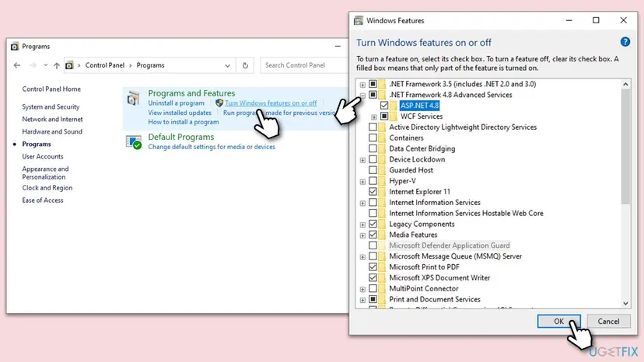Uncheck Internet Explorer 11
Viewport: 644px width, 362px height.
(x=373, y=192)
